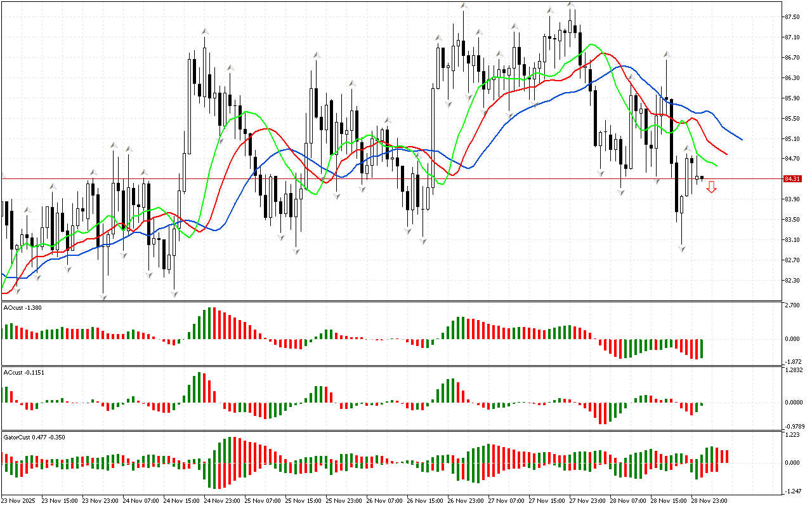The width and height of the screenshot is (812, 508).
Task: Click the 2.700 value on AOcust scale
Action: [x=792, y=305]
